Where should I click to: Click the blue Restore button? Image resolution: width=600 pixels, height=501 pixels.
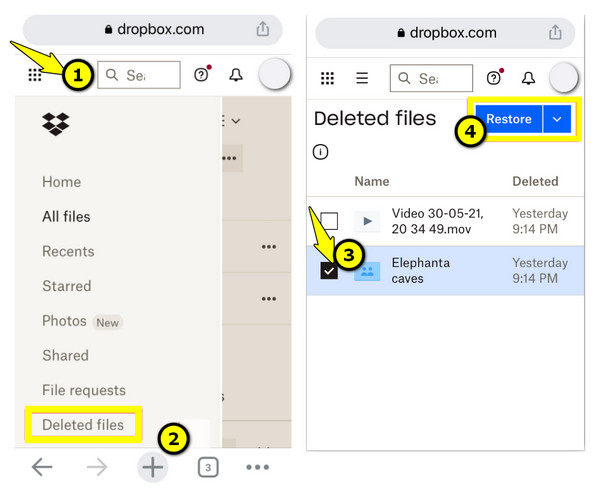click(x=508, y=119)
